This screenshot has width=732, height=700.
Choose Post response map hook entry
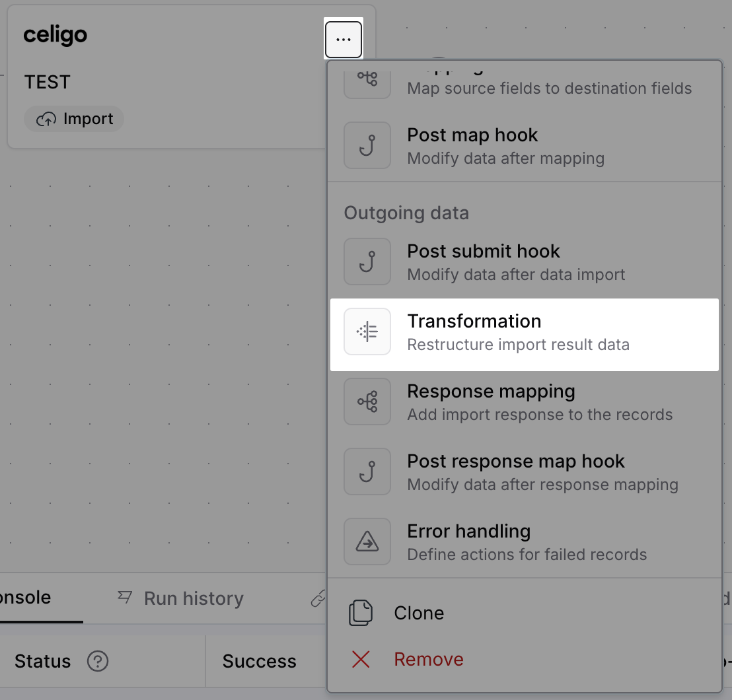[x=525, y=472]
